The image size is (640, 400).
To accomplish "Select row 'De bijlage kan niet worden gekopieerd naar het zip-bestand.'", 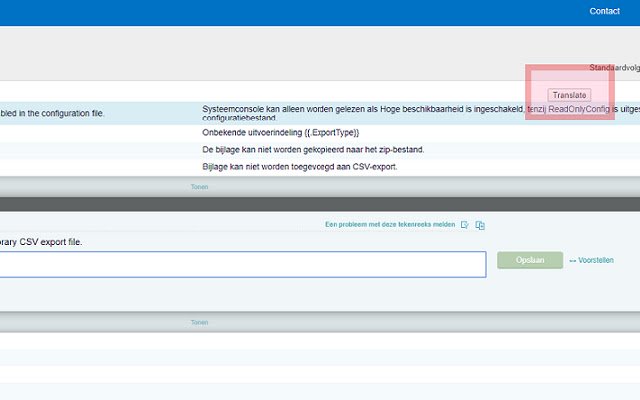I will coord(320,150).
